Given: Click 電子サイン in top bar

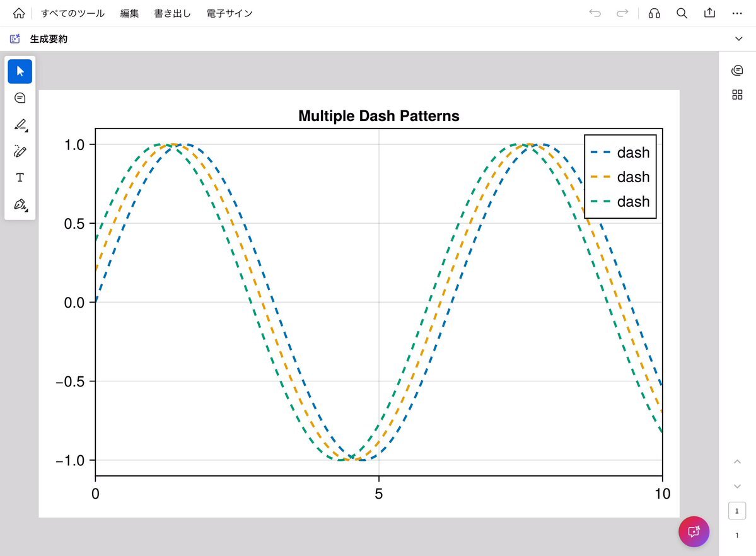Looking at the screenshot, I should click(x=230, y=13).
